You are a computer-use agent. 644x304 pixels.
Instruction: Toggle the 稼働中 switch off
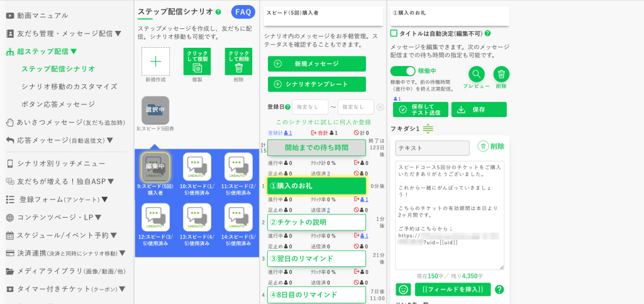tap(403, 71)
